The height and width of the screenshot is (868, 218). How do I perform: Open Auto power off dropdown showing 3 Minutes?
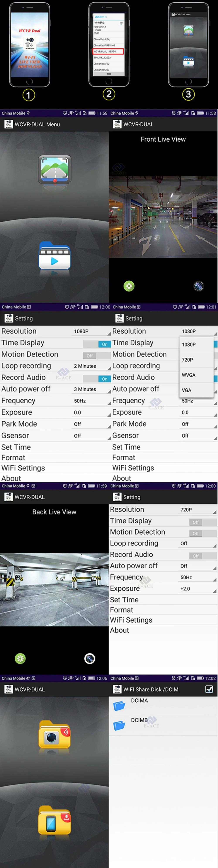click(x=92, y=389)
